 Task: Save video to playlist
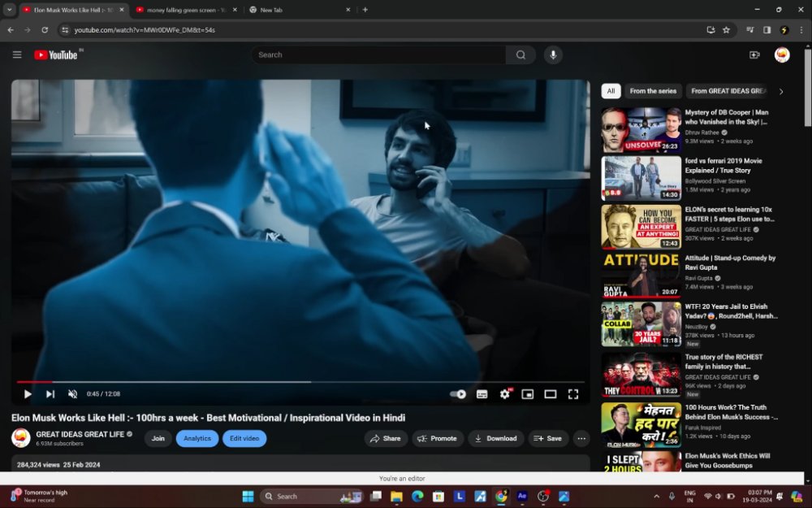click(x=548, y=439)
